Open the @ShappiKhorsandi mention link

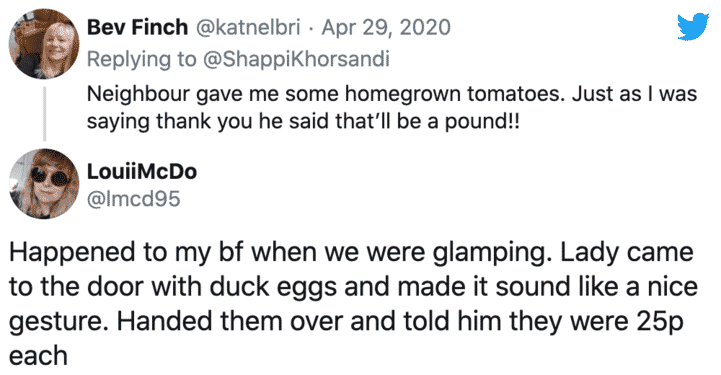point(296,59)
